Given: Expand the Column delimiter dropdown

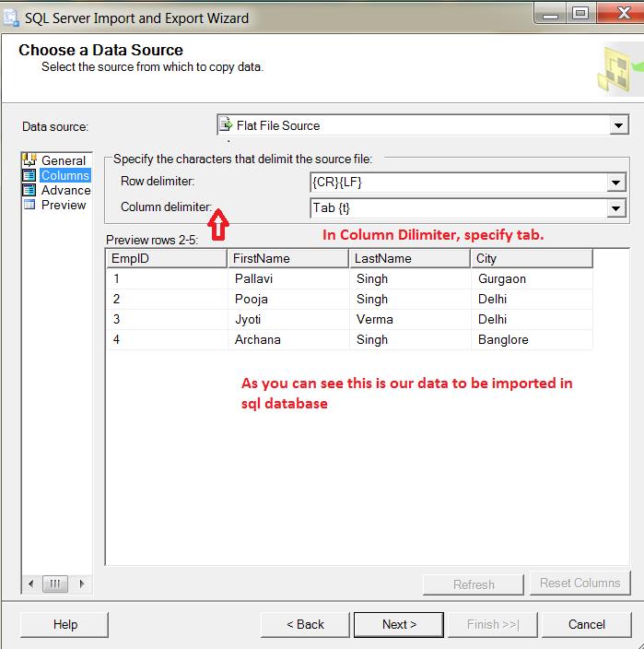Looking at the screenshot, I should point(616,209).
